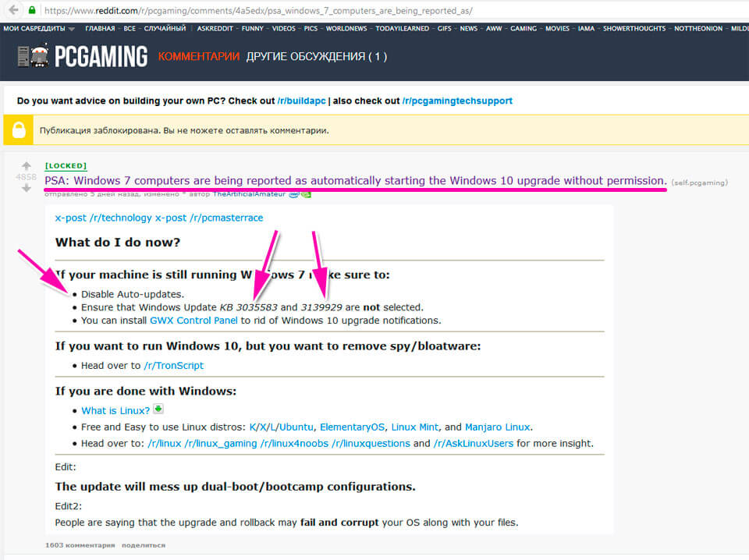The width and height of the screenshot is (749, 560).
Task: Open the /r/linux4noobs link
Action: point(294,444)
